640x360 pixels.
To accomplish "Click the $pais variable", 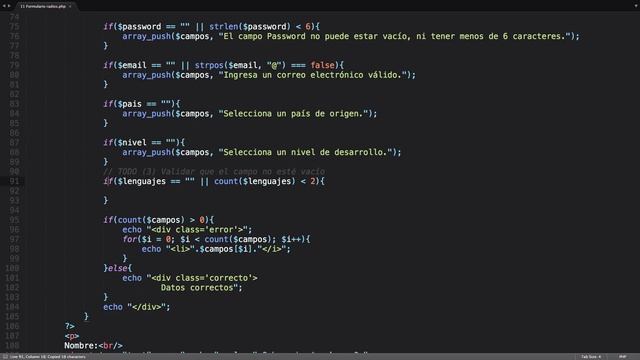I will pyautogui.click(x=130, y=104).
